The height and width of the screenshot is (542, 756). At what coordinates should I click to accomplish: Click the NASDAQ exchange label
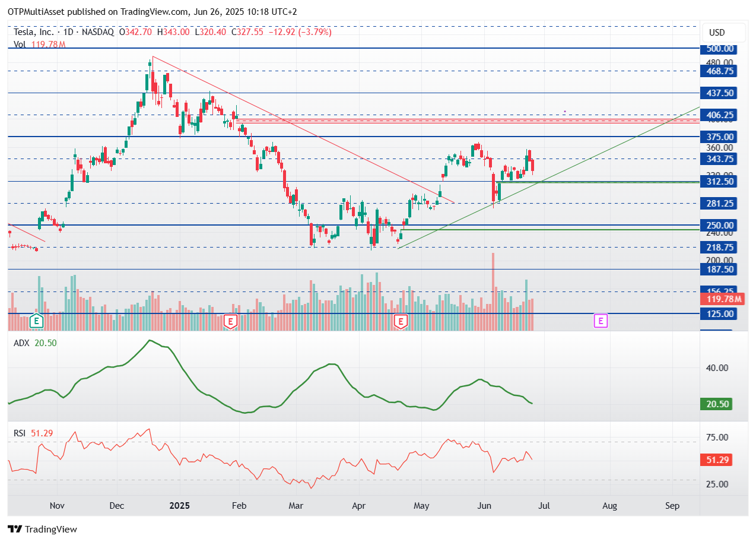(98, 32)
